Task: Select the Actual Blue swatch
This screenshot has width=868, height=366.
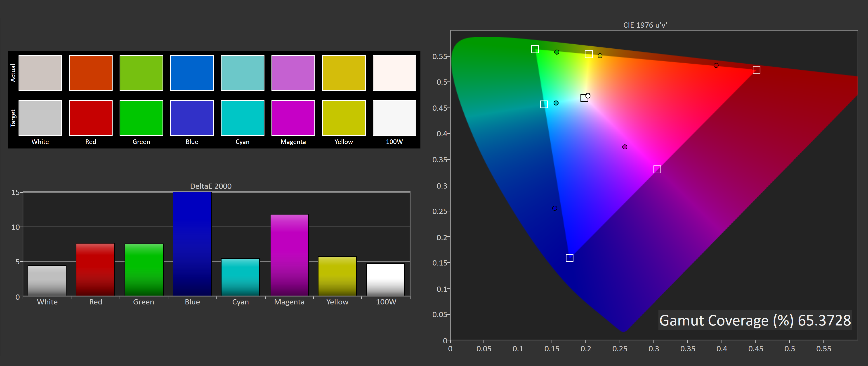Action: (192, 73)
